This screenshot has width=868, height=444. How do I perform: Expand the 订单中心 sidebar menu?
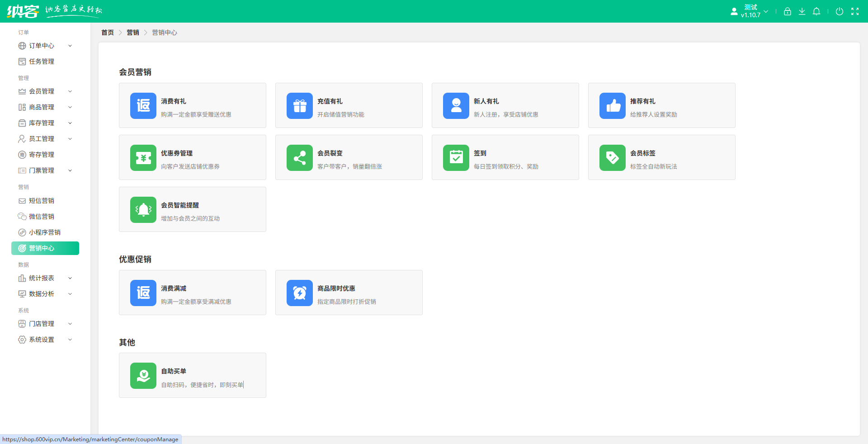[45, 46]
